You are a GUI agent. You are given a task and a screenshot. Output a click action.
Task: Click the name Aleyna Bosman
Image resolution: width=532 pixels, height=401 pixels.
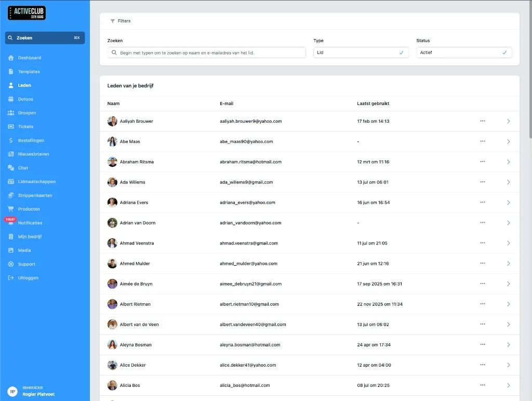pyautogui.click(x=136, y=345)
